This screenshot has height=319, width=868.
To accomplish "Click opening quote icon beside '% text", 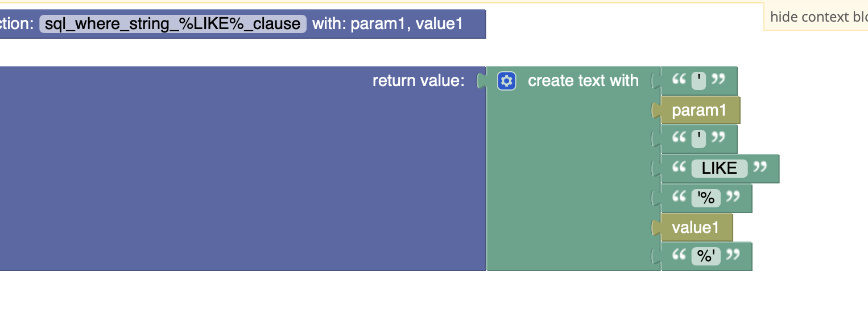I will (679, 198).
